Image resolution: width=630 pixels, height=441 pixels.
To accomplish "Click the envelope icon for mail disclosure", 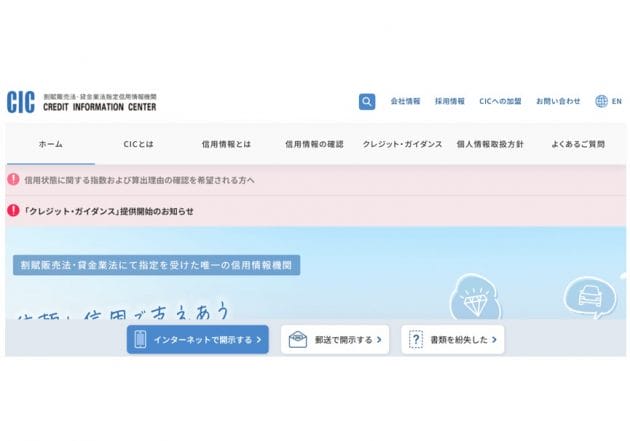I will pyautogui.click(x=298, y=339).
